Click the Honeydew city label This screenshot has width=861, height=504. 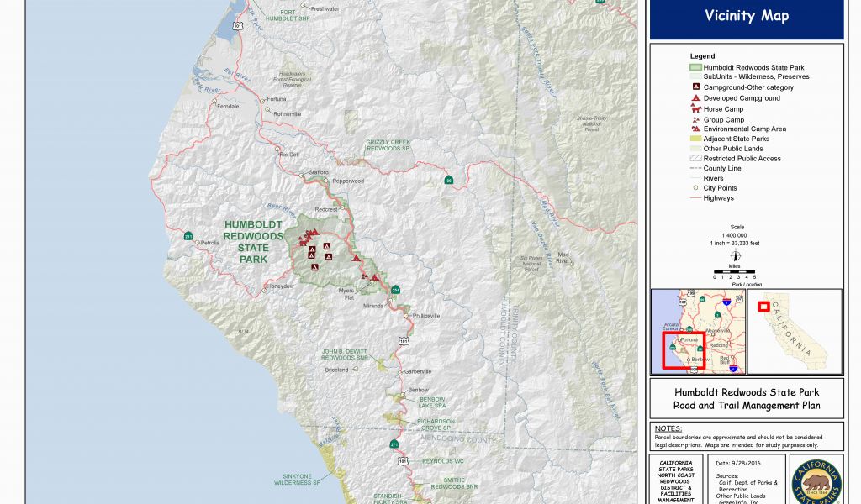[x=281, y=286]
